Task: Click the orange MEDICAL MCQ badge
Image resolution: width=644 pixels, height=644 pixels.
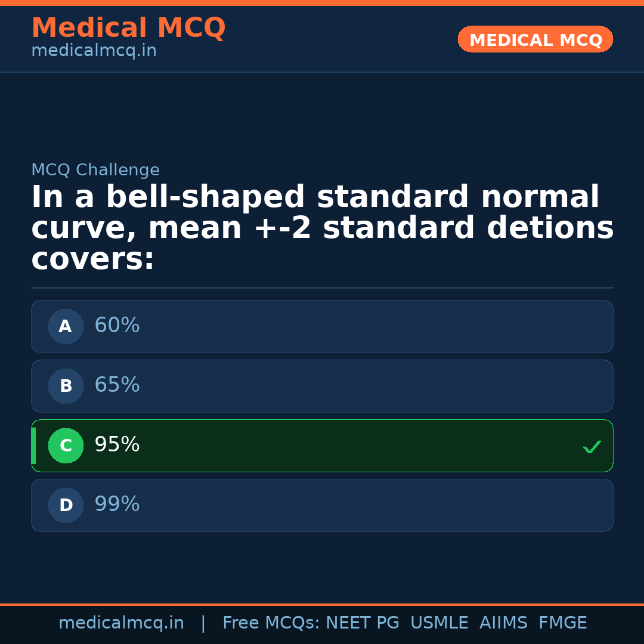Action: tap(535, 39)
